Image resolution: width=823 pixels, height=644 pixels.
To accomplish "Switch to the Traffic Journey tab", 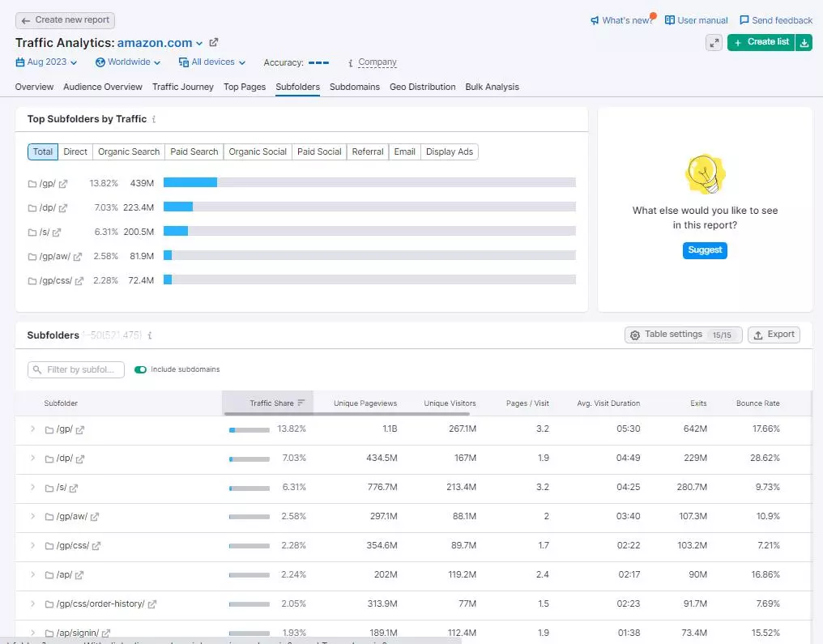I will pos(182,87).
